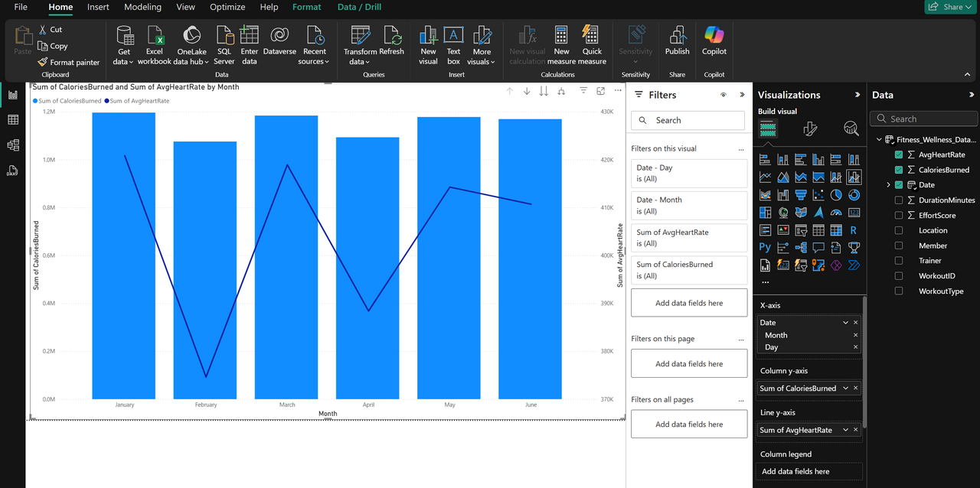The height and width of the screenshot is (488, 980).
Task: Open the Sum of AvgHeartRate field dropdown
Action: click(x=846, y=431)
